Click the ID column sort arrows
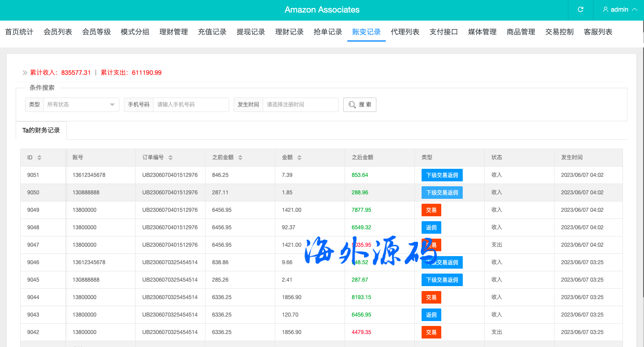 [x=39, y=158]
